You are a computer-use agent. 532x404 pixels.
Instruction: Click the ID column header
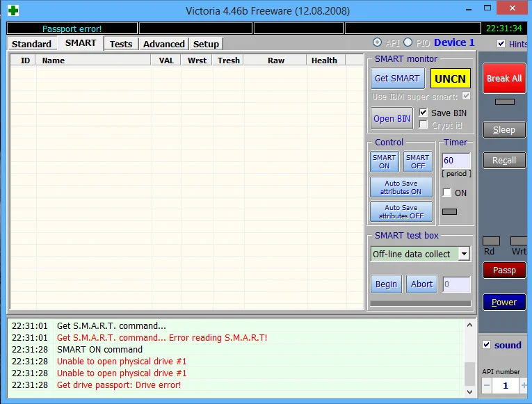[x=23, y=60]
